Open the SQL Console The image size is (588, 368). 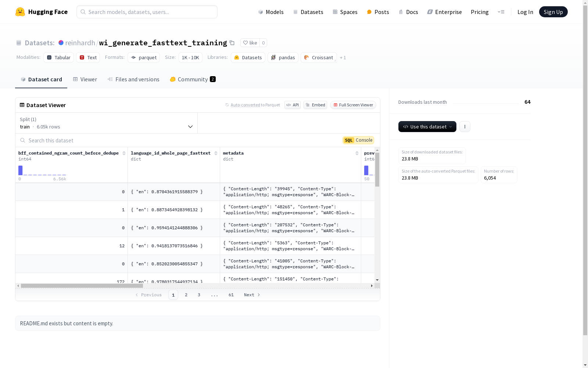[358, 140]
